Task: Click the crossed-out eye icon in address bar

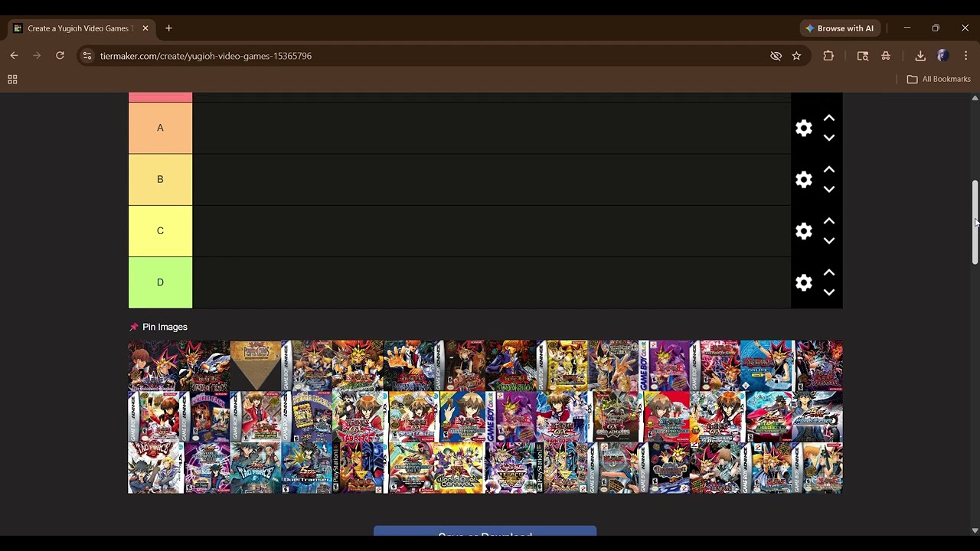Action: (776, 56)
